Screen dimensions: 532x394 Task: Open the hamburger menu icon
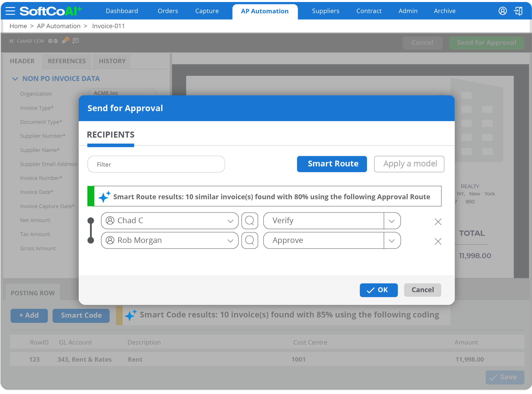10,11
